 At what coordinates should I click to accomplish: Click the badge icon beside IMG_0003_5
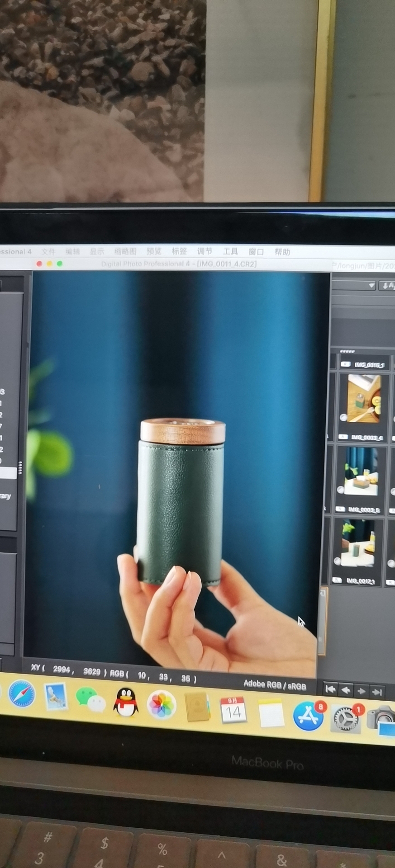340,509
